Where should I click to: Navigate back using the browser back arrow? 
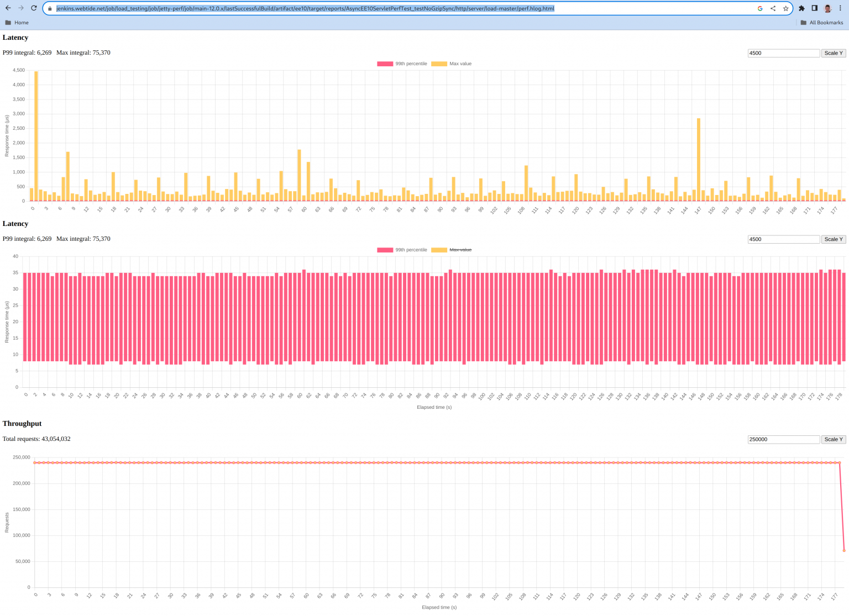pyautogui.click(x=8, y=8)
